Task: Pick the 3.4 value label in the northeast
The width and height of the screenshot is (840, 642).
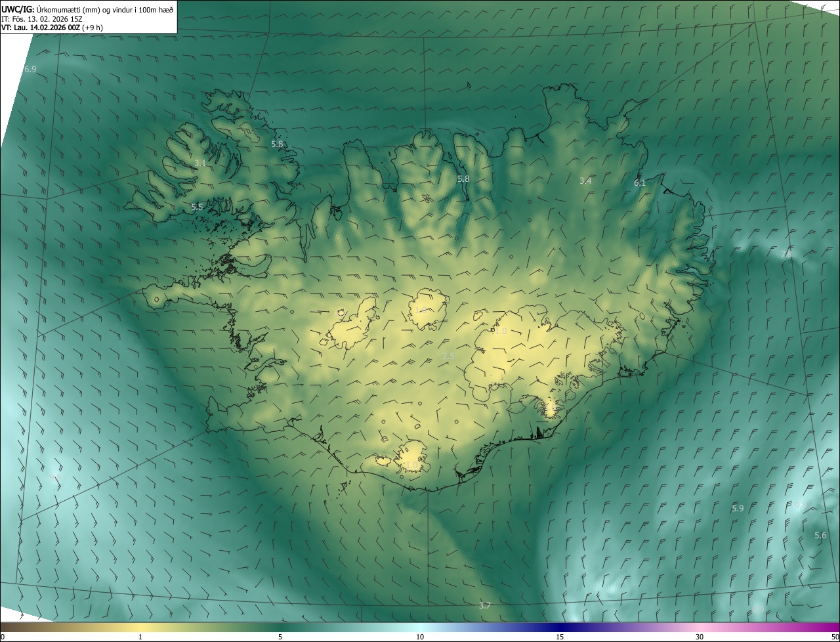Action: pos(585,181)
